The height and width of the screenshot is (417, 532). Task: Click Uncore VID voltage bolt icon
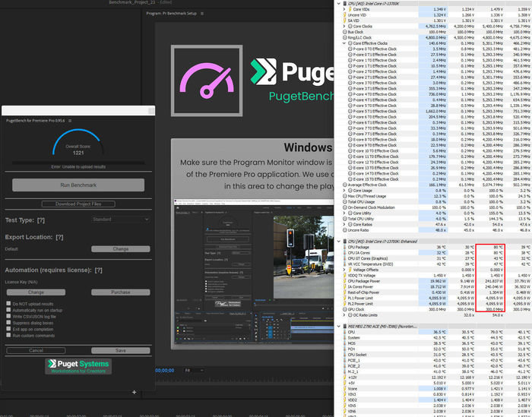[x=345, y=15]
